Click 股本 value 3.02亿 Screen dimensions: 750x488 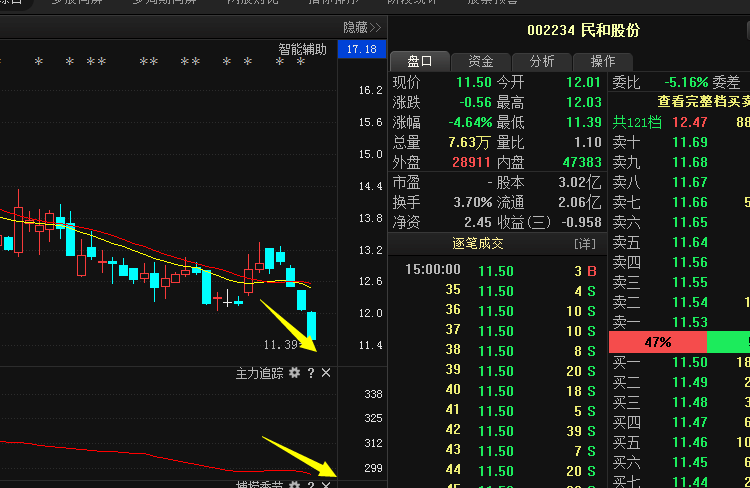(x=580, y=182)
